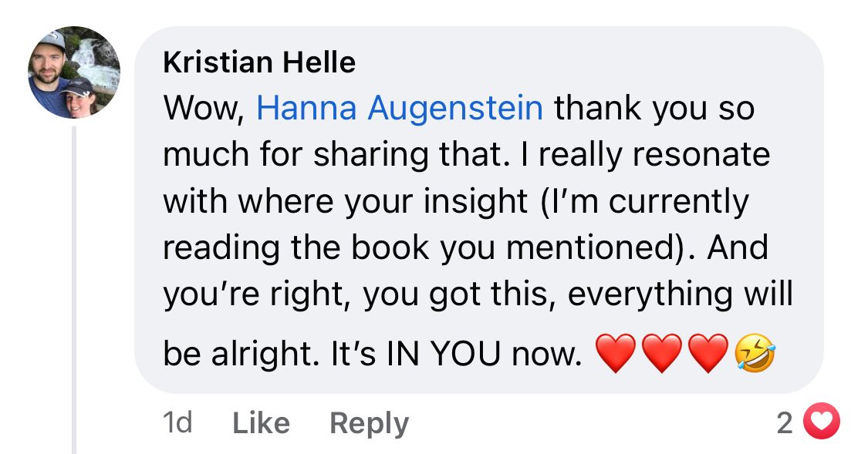Click the sentence "It's IN YOU now."
The height and width of the screenshot is (454, 868).
coord(456,353)
